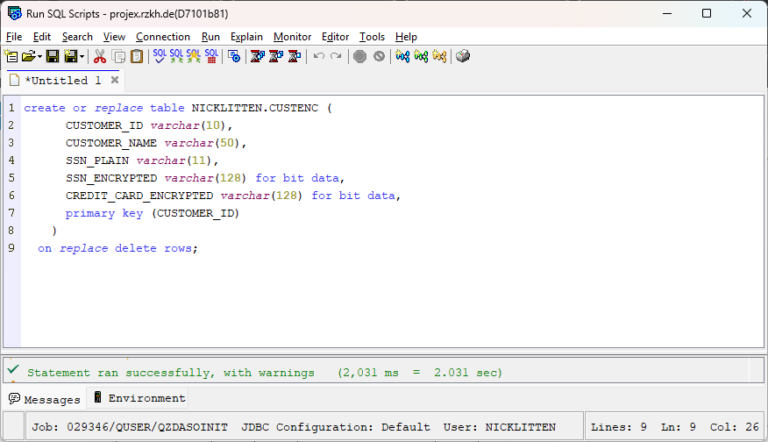Open the Edit menu
This screenshot has width=768, height=442.
tap(42, 37)
